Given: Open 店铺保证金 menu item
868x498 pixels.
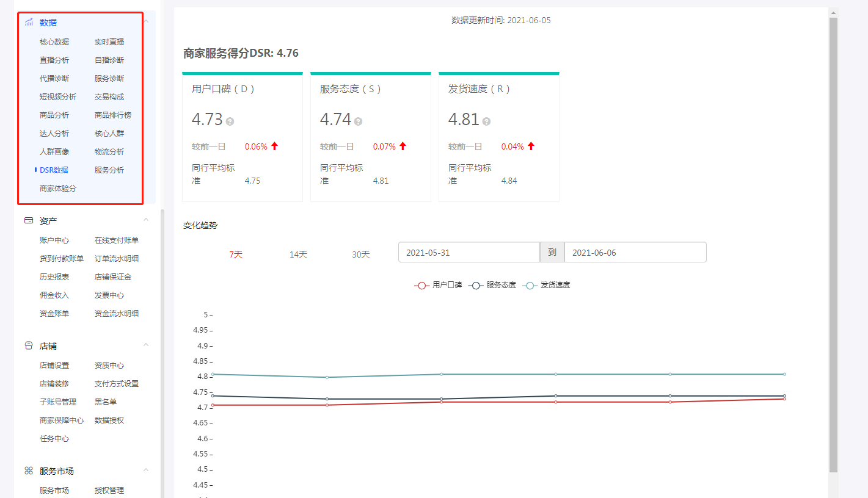Looking at the screenshot, I should point(113,277).
